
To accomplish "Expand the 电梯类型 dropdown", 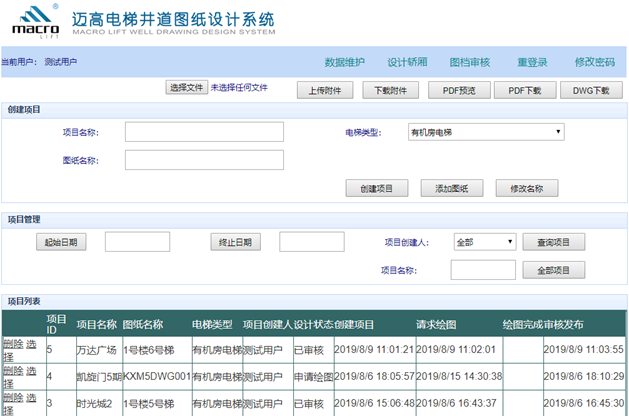I will (x=486, y=131).
